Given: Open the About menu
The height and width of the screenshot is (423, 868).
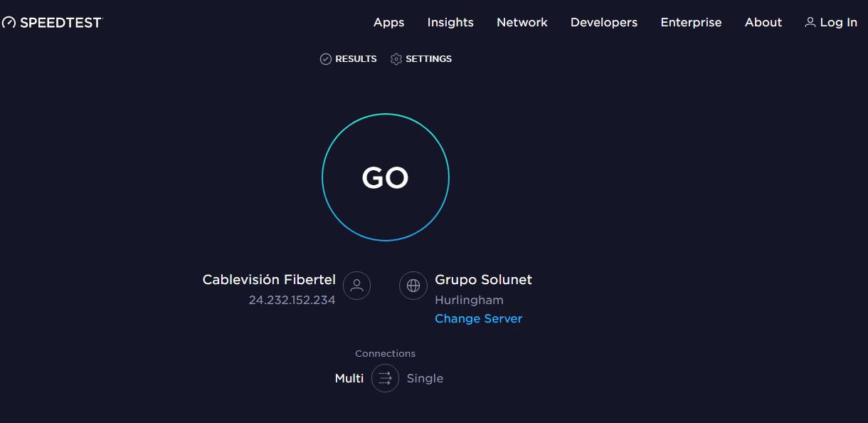Looking at the screenshot, I should tap(763, 23).
